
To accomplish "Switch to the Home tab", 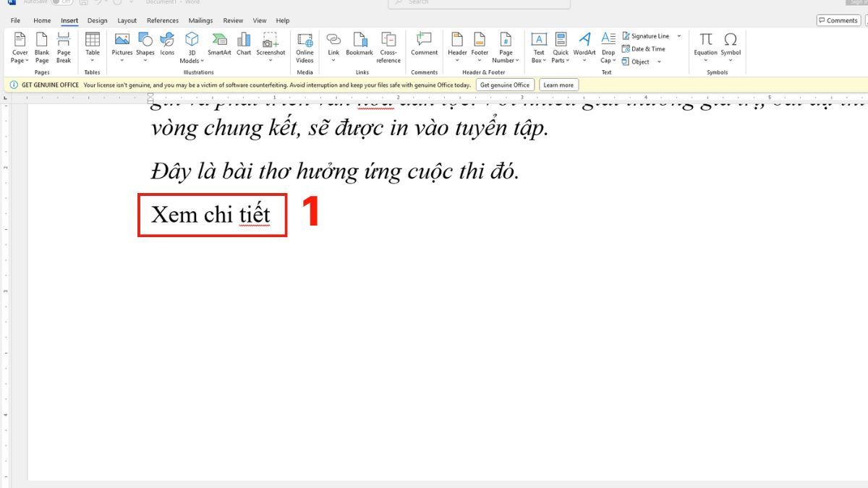I will point(42,21).
